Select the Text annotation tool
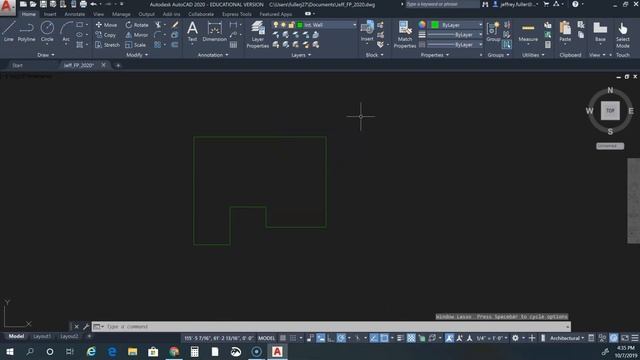This screenshot has width=640, height=360. click(x=192, y=31)
